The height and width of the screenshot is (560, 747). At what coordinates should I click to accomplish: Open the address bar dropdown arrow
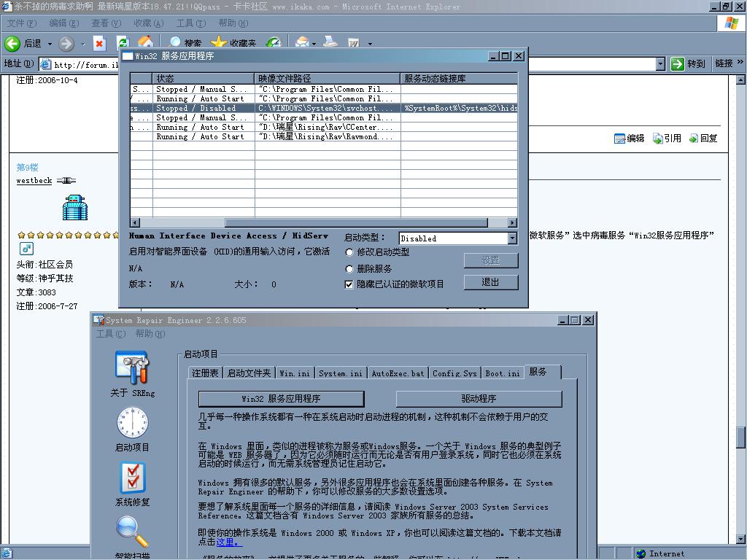point(660,64)
